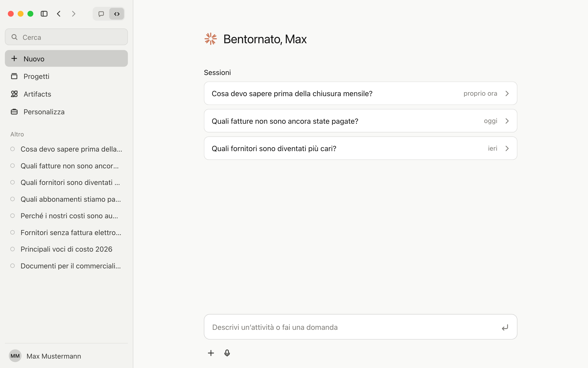
Task: Click the starburst logo beside Bentornato
Action: point(211,39)
